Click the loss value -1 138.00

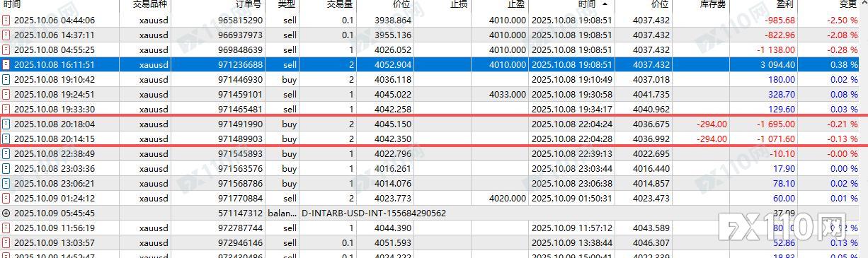[776, 49]
